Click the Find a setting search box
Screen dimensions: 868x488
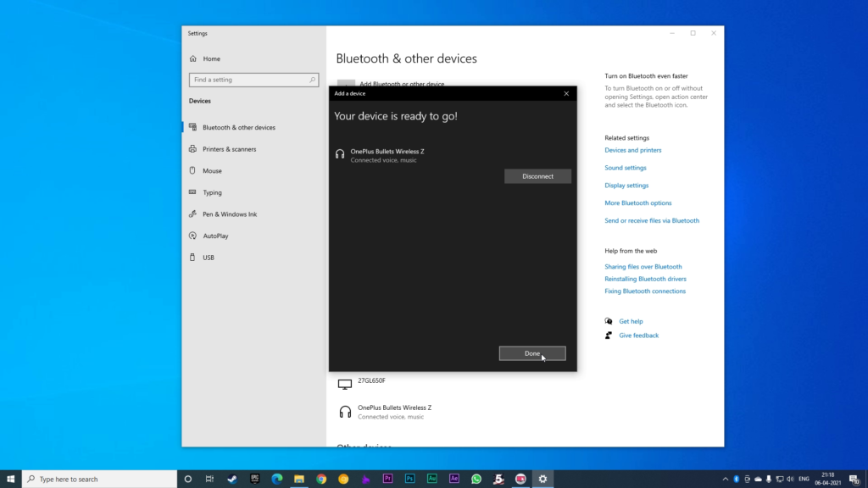pos(253,80)
